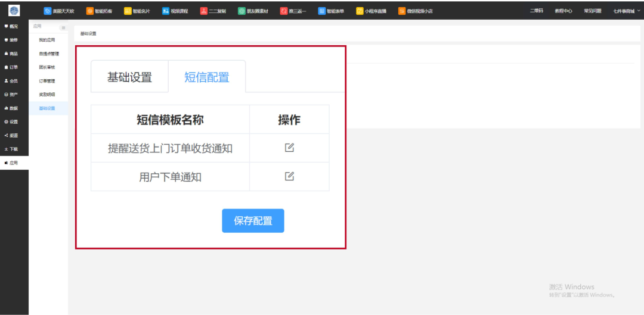Screen dimensions: 644x315
Task: Open the 智能名片 yellow card icon
Action: pyautogui.click(x=128, y=11)
